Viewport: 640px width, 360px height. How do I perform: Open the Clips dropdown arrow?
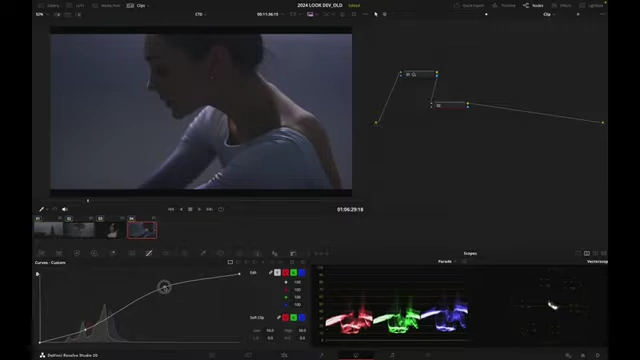click(x=148, y=6)
